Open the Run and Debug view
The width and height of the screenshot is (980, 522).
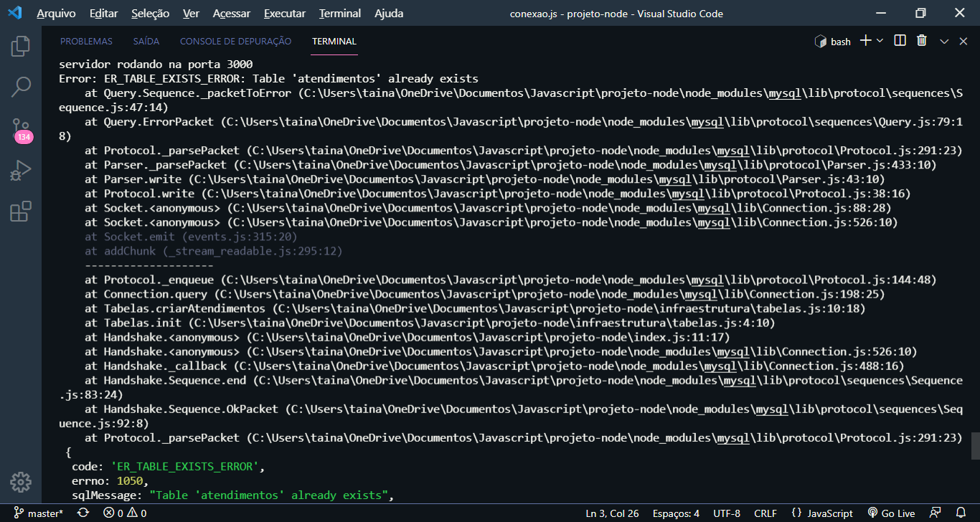[20, 171]
